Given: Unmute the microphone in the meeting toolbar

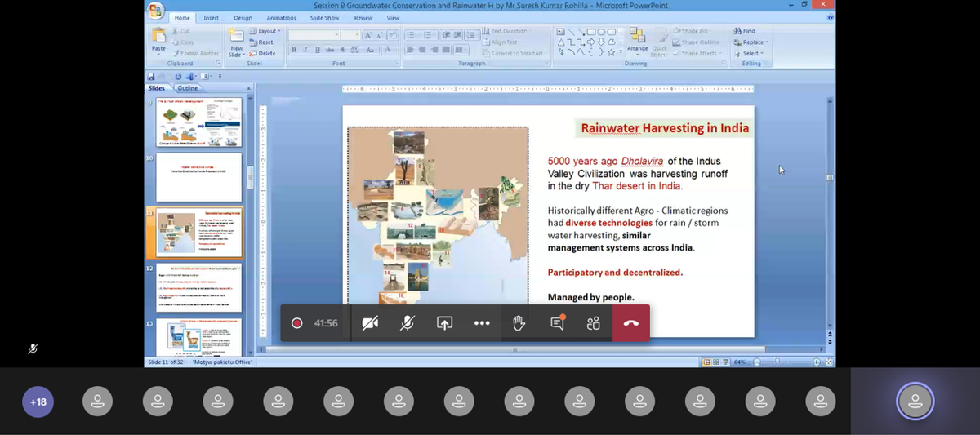Looking at the screenshot, I should coord(407,323).
